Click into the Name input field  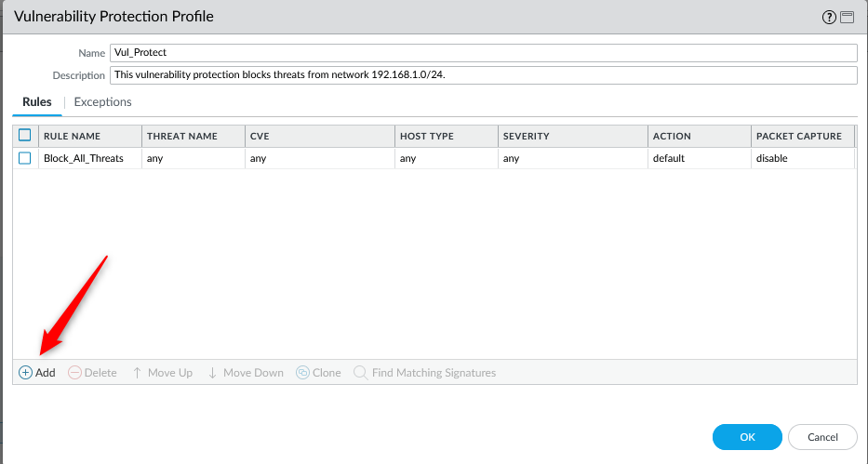482,53
